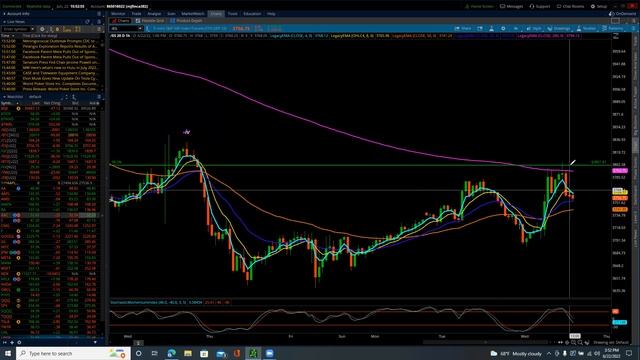Open the Account Info gadget menu icon
Image resolution: width=640 pixels, height=360 pixels.
point(99,13)
